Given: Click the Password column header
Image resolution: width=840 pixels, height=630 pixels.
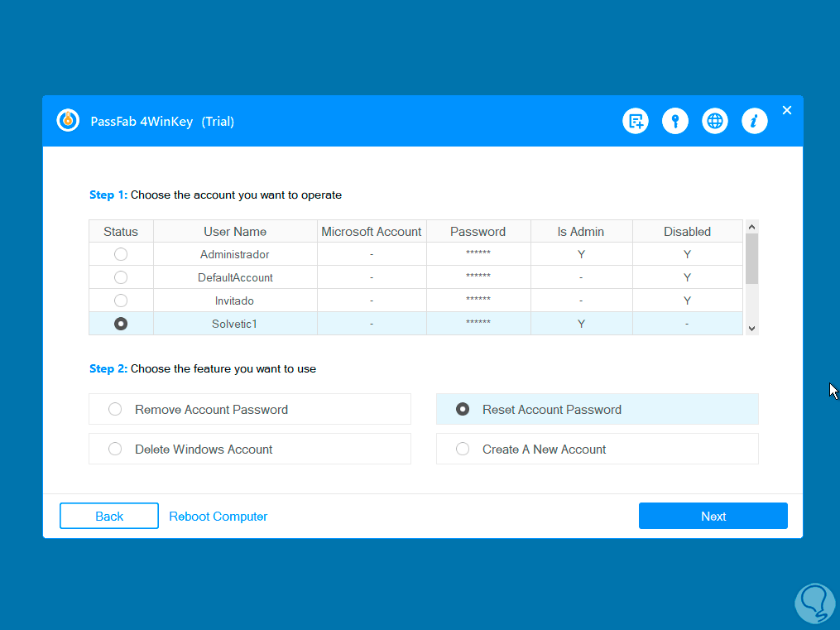Looking at the screenshot, I should [478, 232].
